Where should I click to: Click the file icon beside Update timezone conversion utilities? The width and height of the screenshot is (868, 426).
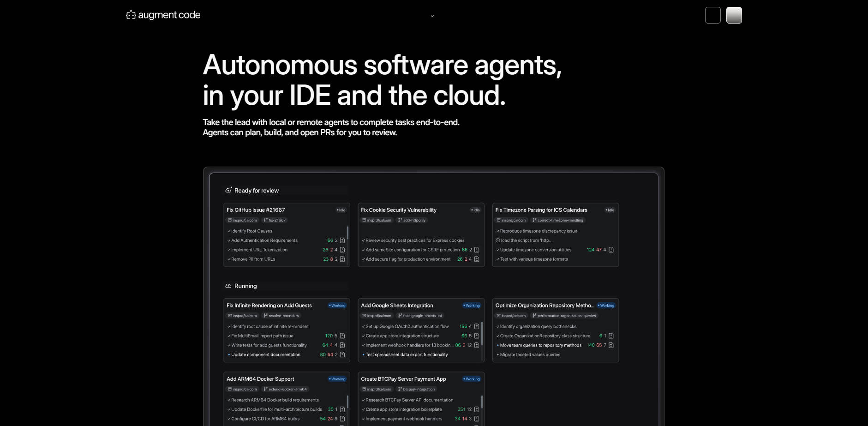coord(611,250)
